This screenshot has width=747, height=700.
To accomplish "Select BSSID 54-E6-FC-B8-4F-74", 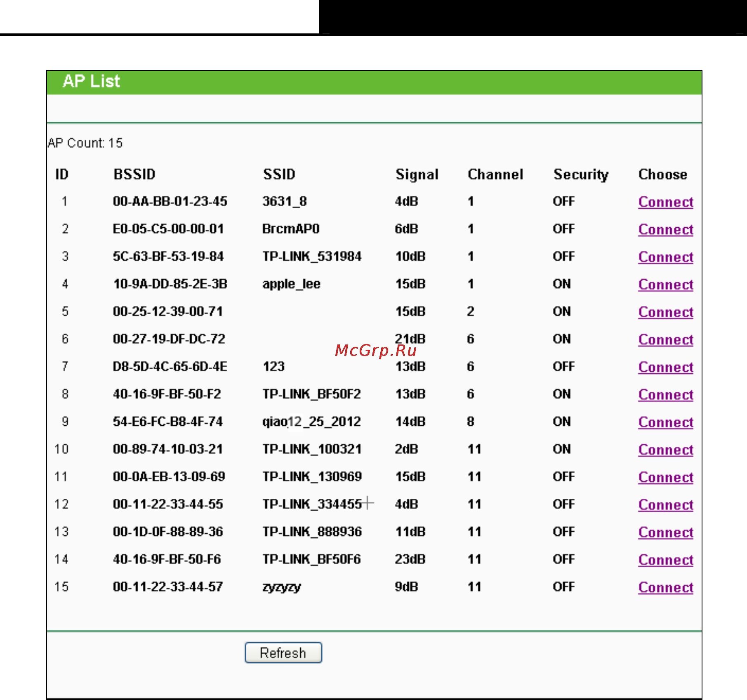I will (168, 422).
